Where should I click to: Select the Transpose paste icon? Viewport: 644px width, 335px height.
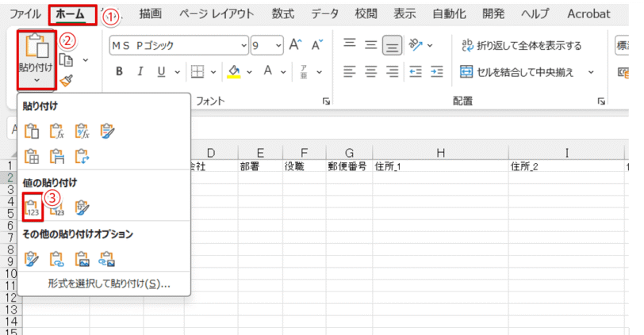coord(82,157)
